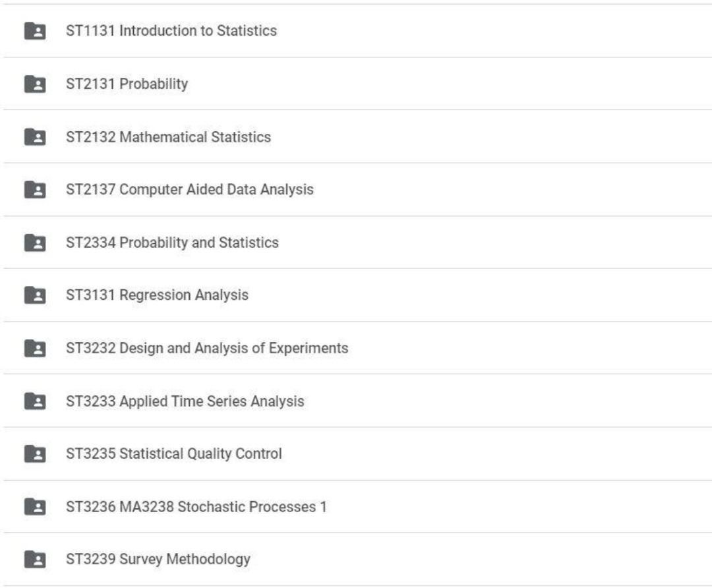Click the ST3131 Regression Analysis folder icon
712x588 pixels.
click(x=35, y=295)
